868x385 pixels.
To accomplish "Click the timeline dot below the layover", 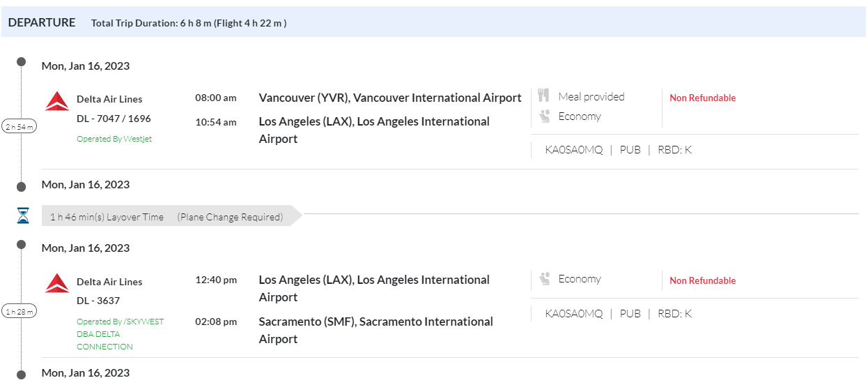I will pos(21,244).
